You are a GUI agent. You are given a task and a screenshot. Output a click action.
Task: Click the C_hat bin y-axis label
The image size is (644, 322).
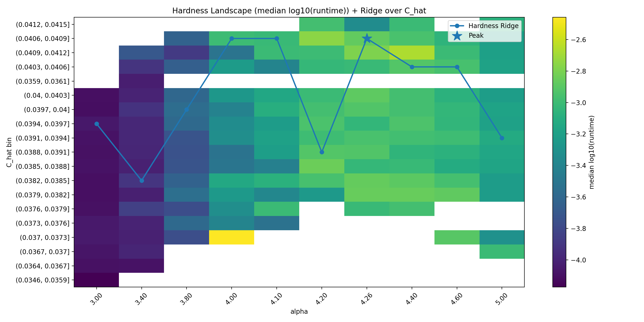coord(9,152)
